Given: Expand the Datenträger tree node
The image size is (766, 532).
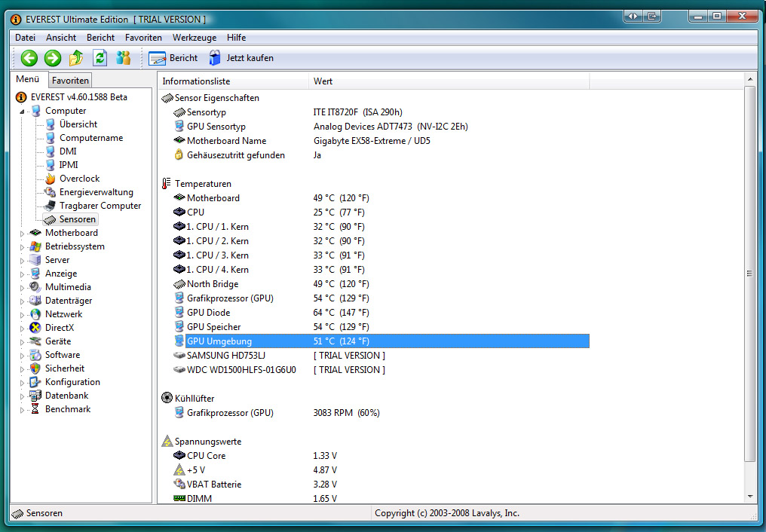Looking at the screenshot, I should pos(22,301).
